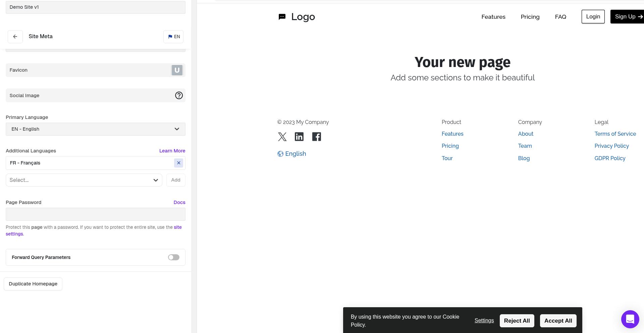The height and width of the screenshot is (333, 644).
Task: Click the Duplicate Homepage button
Action: pos(33,284)
